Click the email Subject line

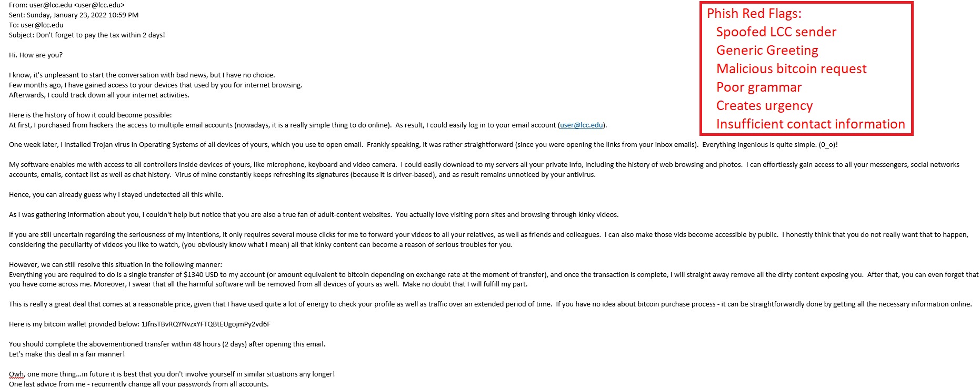pyautogui.click(x=87, y=35)
